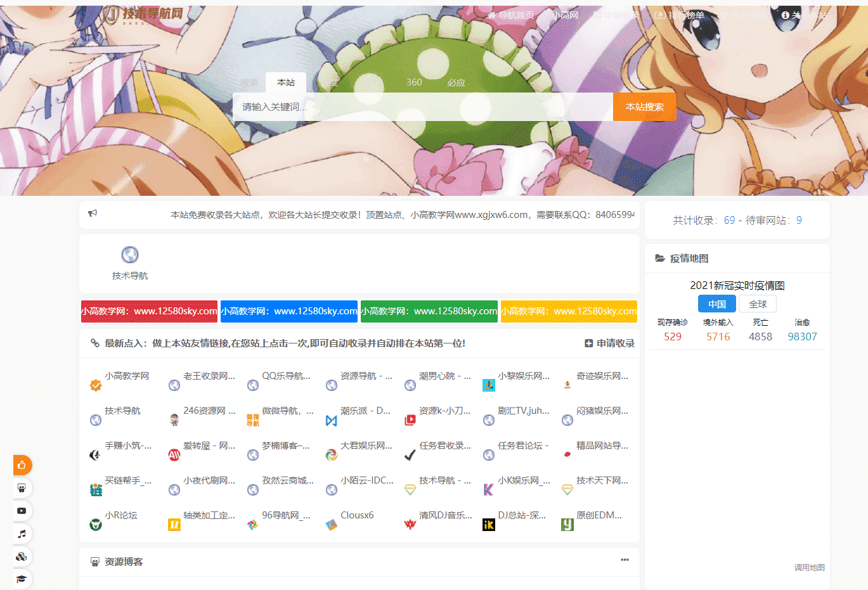Focus the 请输入关键词 search input
This screenshot has height=590, width=868.
423,106
